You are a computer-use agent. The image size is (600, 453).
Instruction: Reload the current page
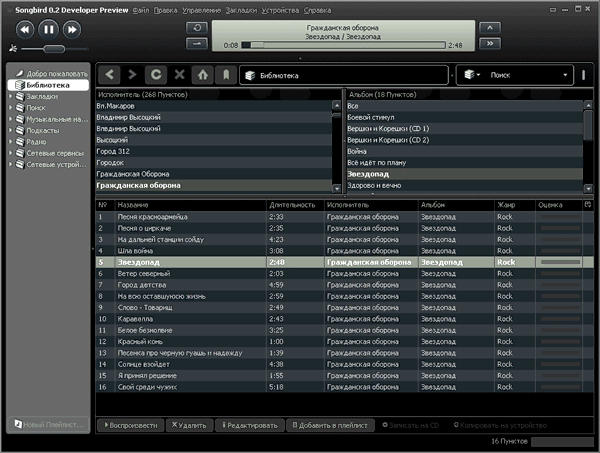tap(156, 74)
